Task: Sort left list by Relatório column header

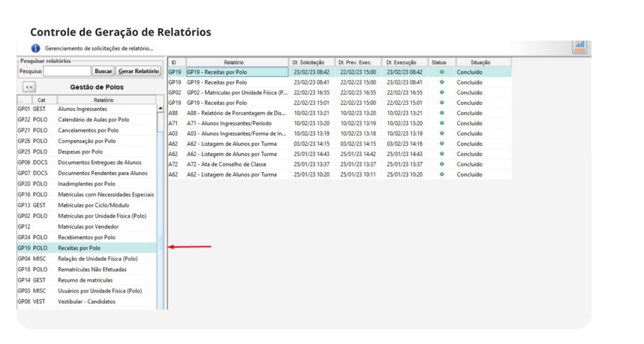Action: (106, 100)
